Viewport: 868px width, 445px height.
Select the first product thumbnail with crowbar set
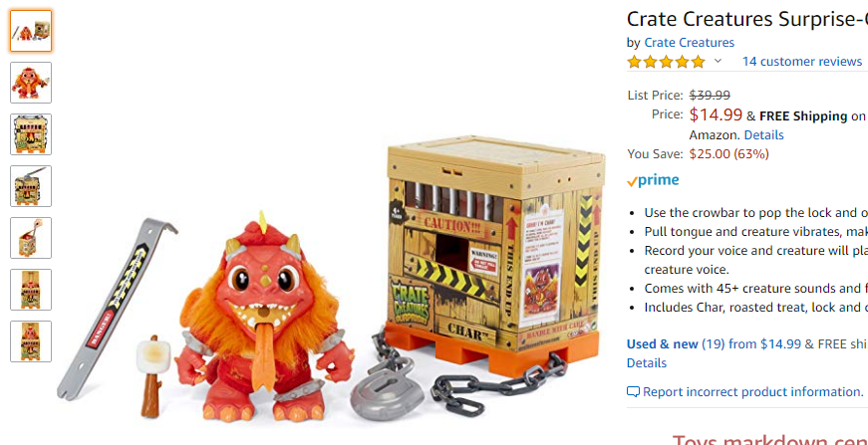31,31
